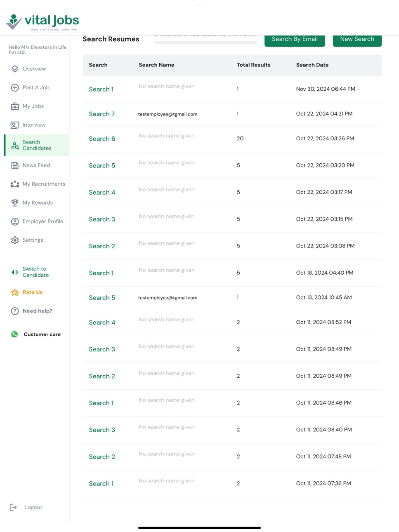Click the Interview person icon
The width and height of the screenshot is (399, 532).
tap(15, 125)
